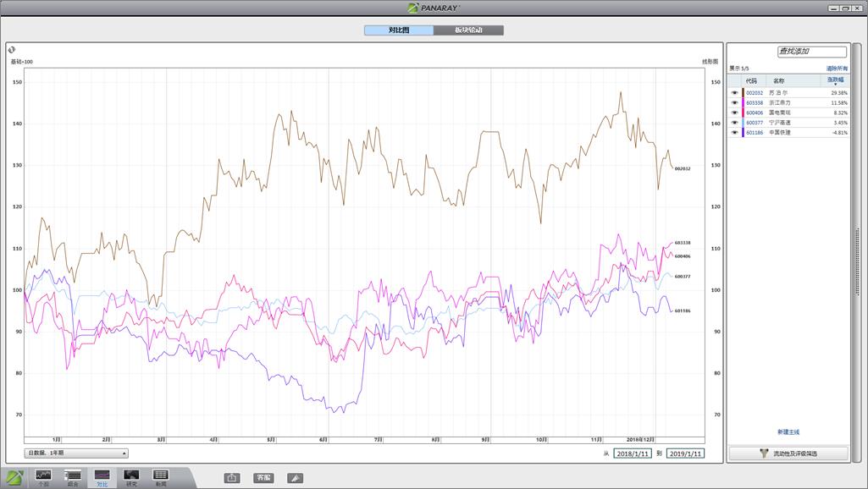This screenshot has height=489, width=868.
Task: Click the green PANARAY logo button at bottom left
Action: coord(14,477)
